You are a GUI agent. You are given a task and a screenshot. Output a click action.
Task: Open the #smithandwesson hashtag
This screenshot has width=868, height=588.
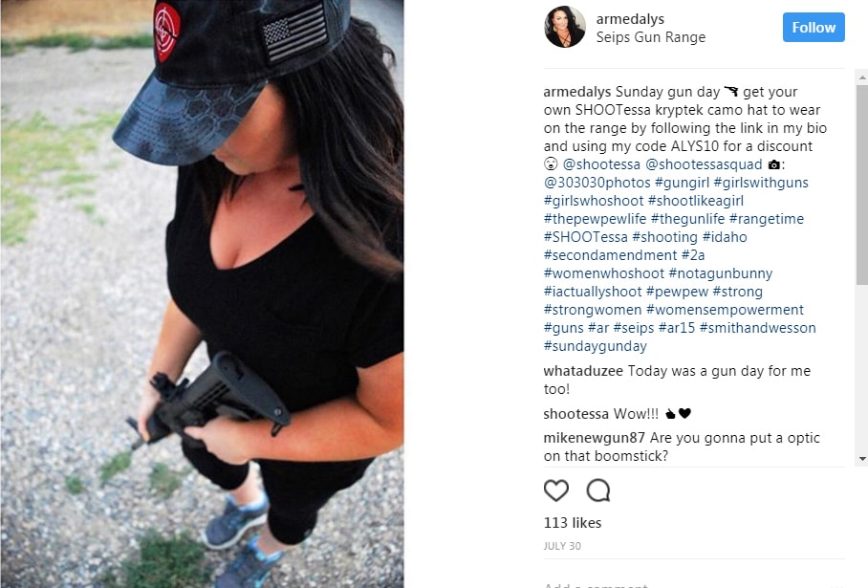[757, 328]
